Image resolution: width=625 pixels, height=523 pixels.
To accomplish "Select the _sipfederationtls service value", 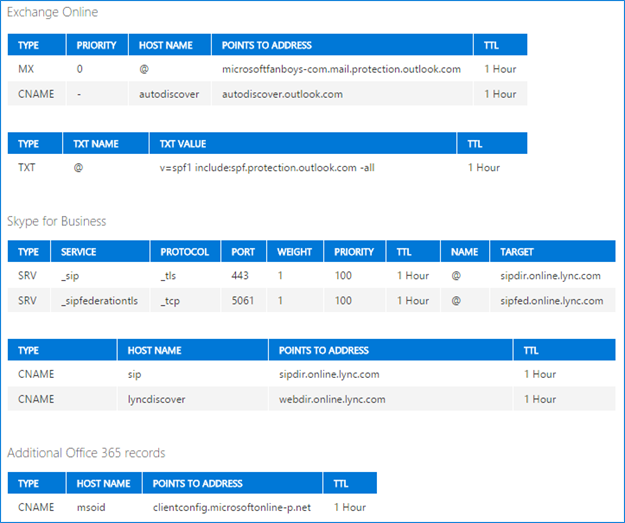I will 99,301.
